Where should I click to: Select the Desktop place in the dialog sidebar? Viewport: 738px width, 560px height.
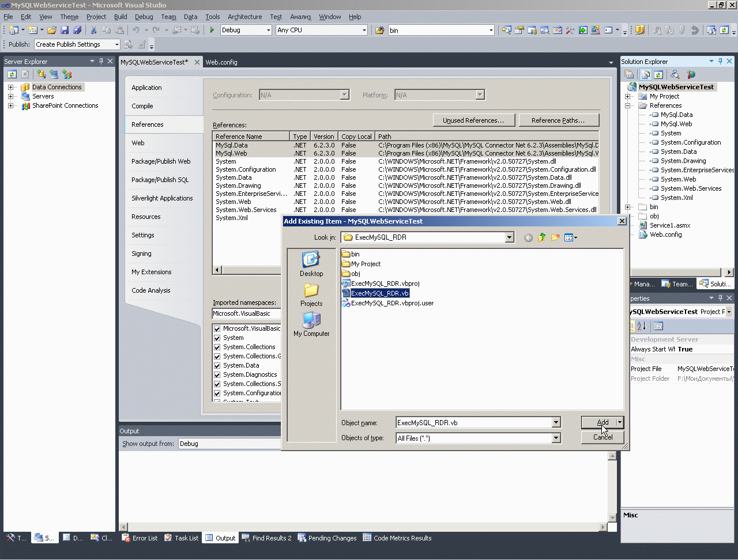pyautogui.click(x=311, y=264)
